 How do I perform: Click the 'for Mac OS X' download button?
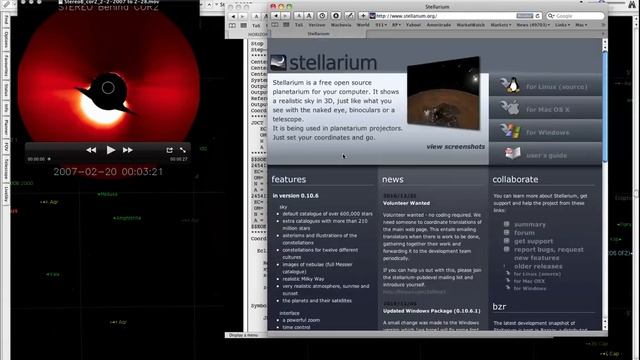click(x=545, y=108)
